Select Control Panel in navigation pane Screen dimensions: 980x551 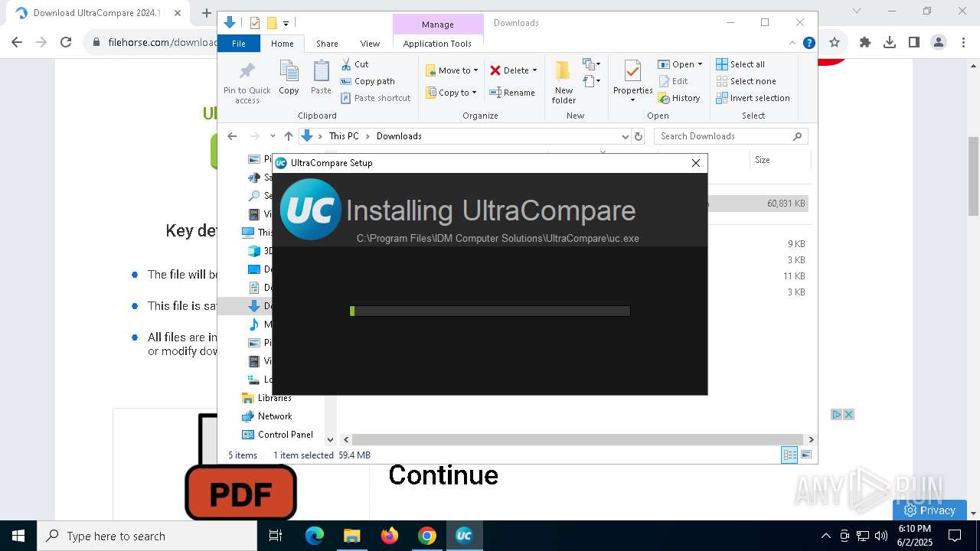pos(285,435)
